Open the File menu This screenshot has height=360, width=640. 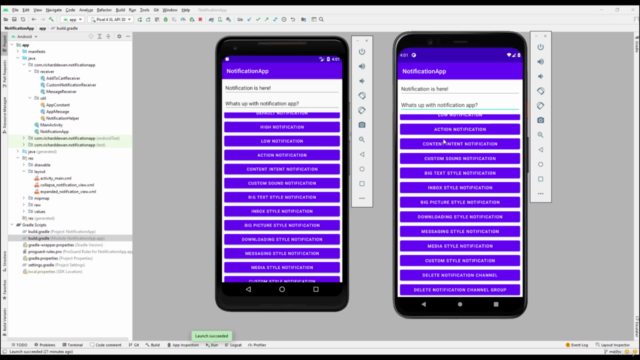point(15,10)
